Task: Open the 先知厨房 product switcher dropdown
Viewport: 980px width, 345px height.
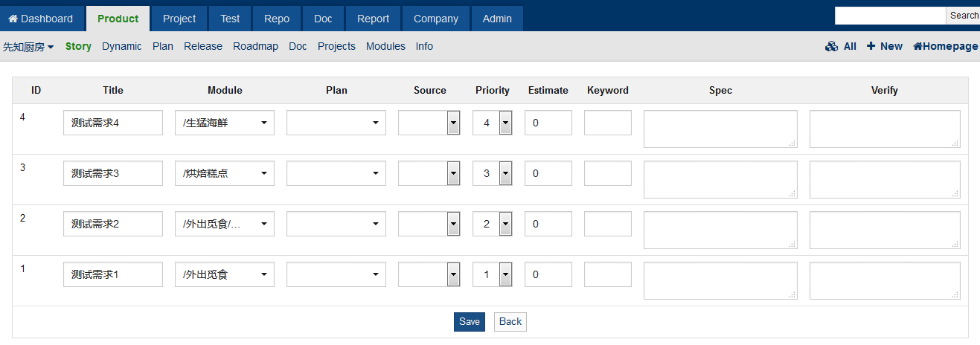Action: [28, 47]
